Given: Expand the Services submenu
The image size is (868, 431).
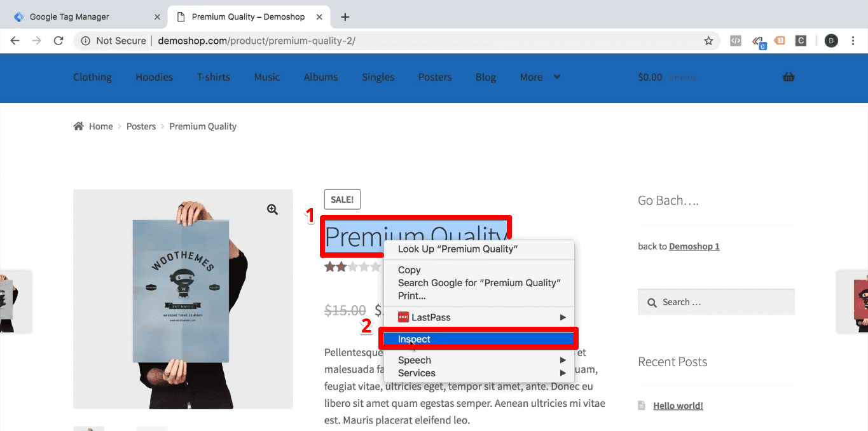Looking at the screenshot, I should coord(562,373).
